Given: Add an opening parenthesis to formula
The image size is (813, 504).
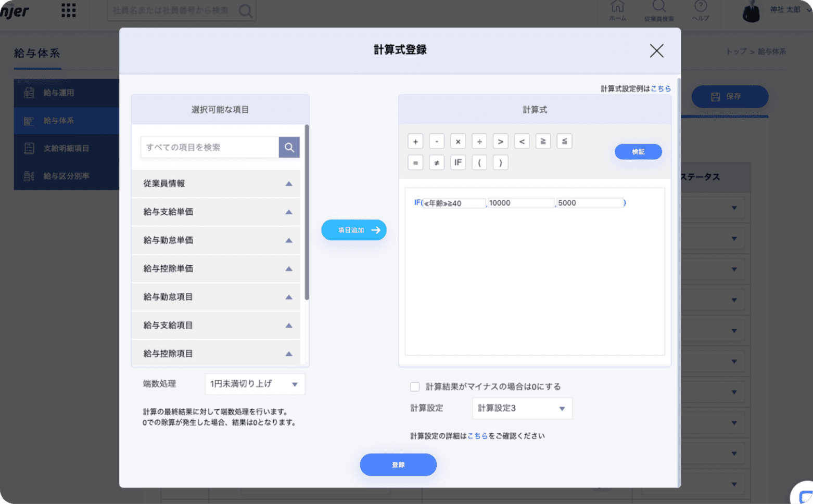Looking at the screenshot, I should [479, 163].
